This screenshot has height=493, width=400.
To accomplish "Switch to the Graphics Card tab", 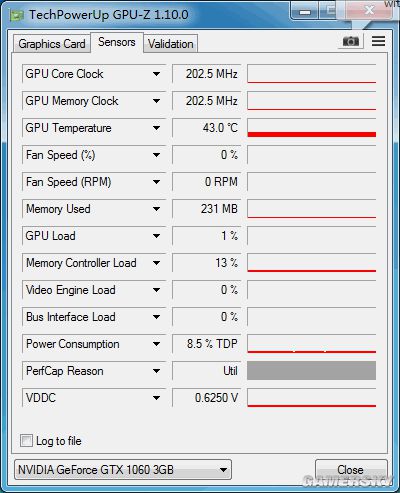I will click(x=52, y=44).
